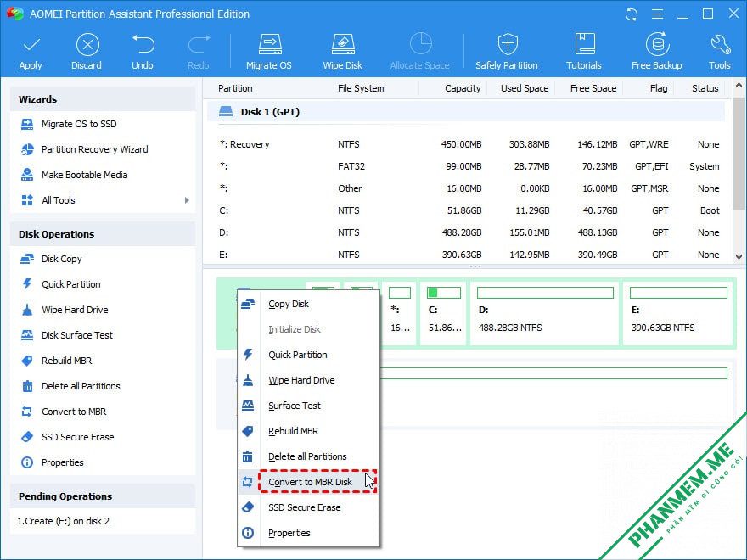Click the partition list scroll up arrow
Viewport: 747px width, 560px height.
(x=739, y=86)
